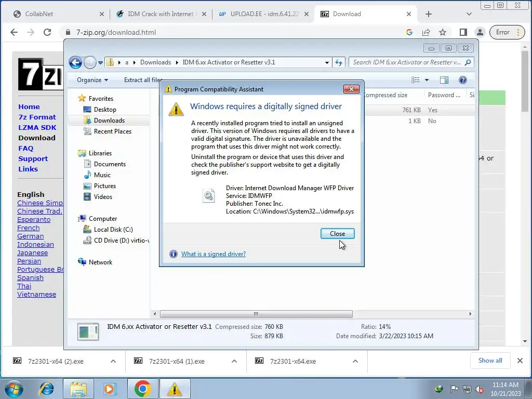Image resolution: width=532 pixels, height=399 pixels.
Task: Select Libraries in navigation pane
Action: click(100, 153)
